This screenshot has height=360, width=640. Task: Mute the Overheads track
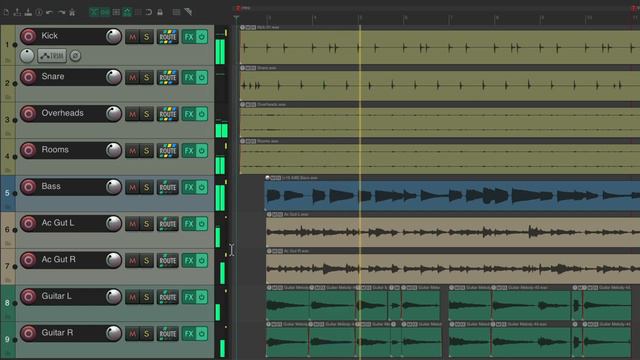(133, 114)
